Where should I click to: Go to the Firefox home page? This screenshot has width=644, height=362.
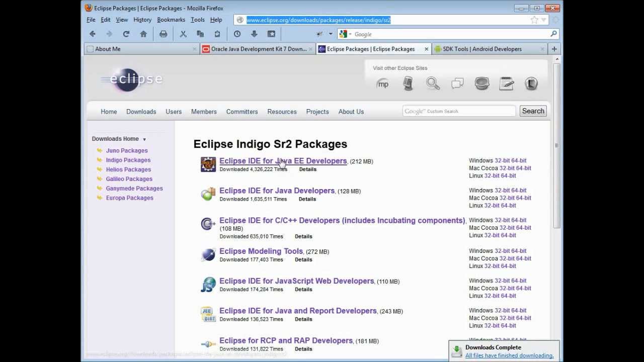coord(143,34)
